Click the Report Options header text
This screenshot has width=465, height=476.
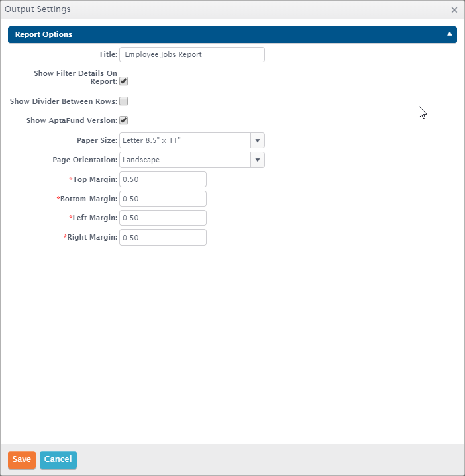[44, 34]
